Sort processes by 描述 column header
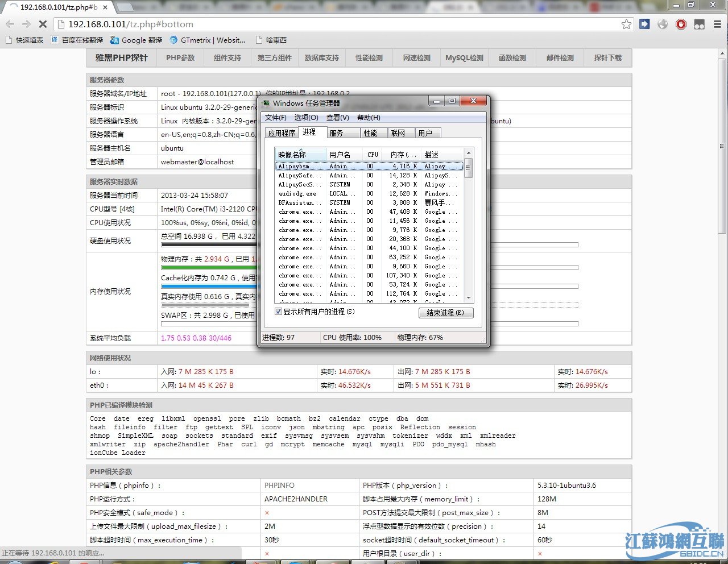This screenshot has height=564, width=728. 443,155
